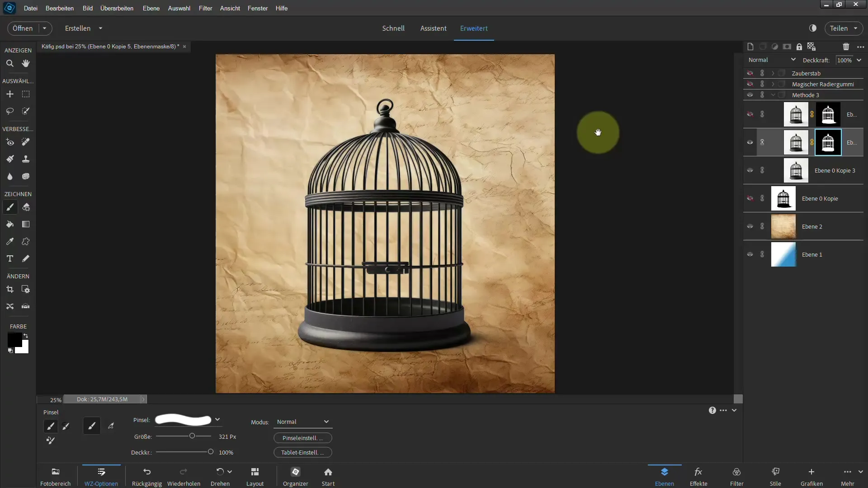Select the Zoom tool
868x488 pixels.
tap(9, 63)
